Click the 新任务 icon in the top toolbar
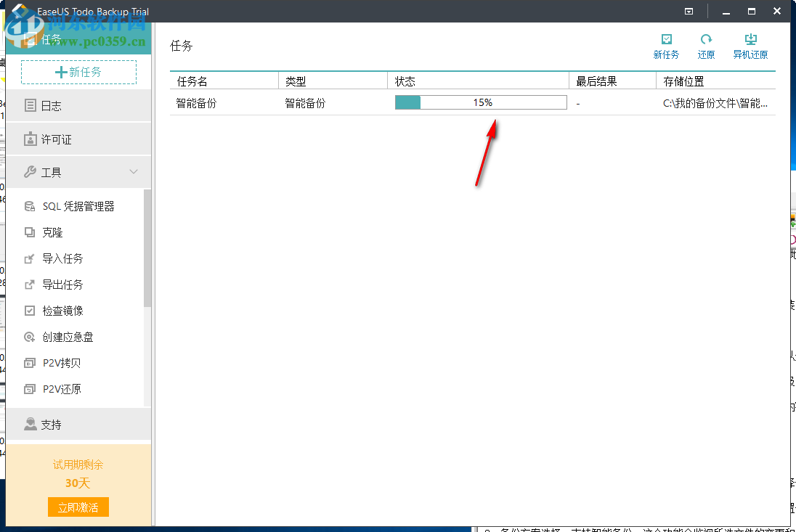 (x=666, y=45)
